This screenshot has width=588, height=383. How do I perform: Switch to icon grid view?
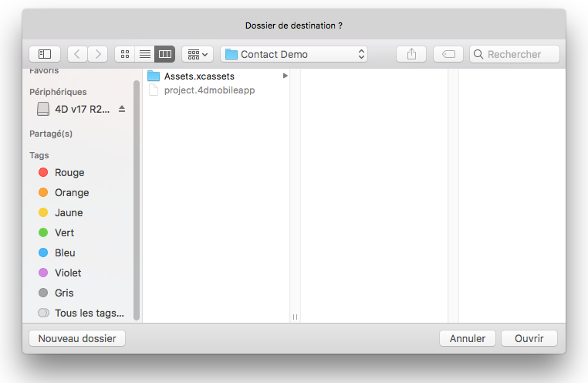coord(125,54)
